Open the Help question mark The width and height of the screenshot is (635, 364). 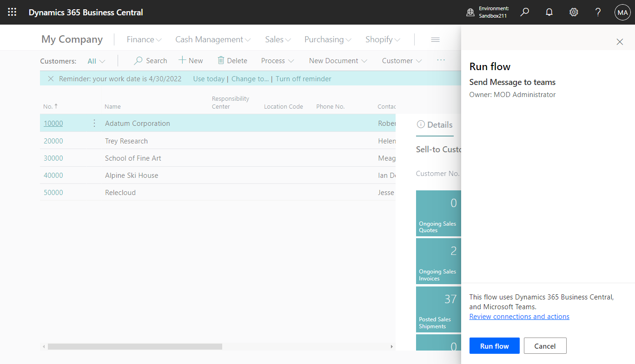[598, 12]
